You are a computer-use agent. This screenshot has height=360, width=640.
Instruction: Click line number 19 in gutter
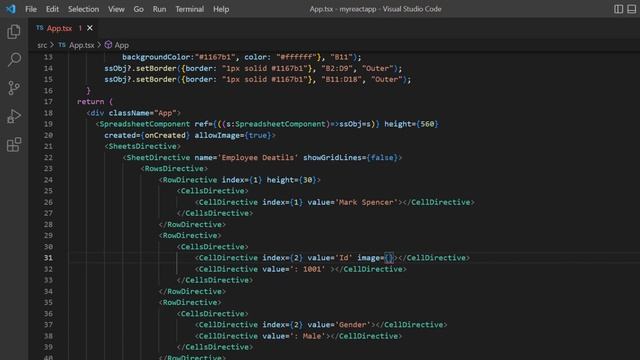(x=48, y=124)
